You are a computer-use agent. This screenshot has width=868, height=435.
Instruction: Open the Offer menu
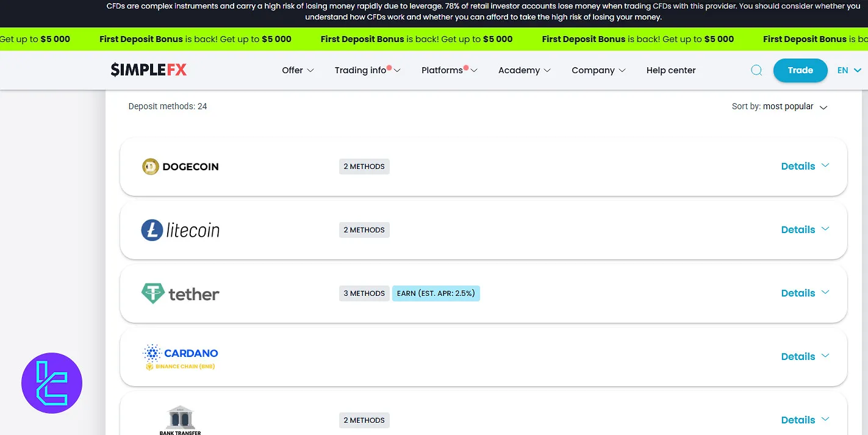pyautogui.click(x=298, y=70)
